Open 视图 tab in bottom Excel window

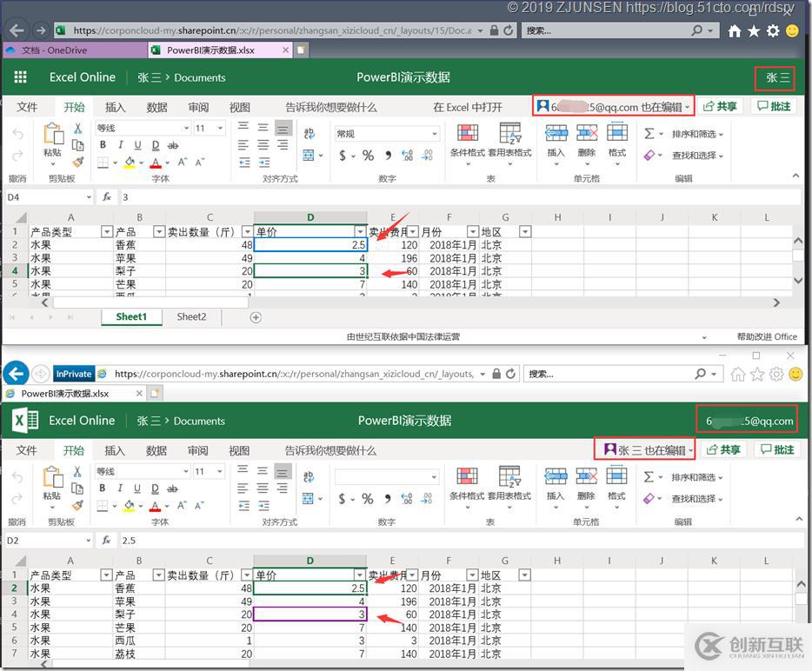239,450
